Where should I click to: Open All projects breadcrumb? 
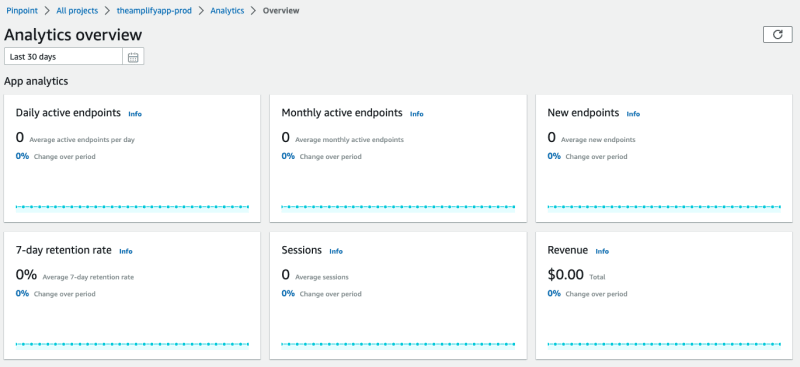point(77,10)
